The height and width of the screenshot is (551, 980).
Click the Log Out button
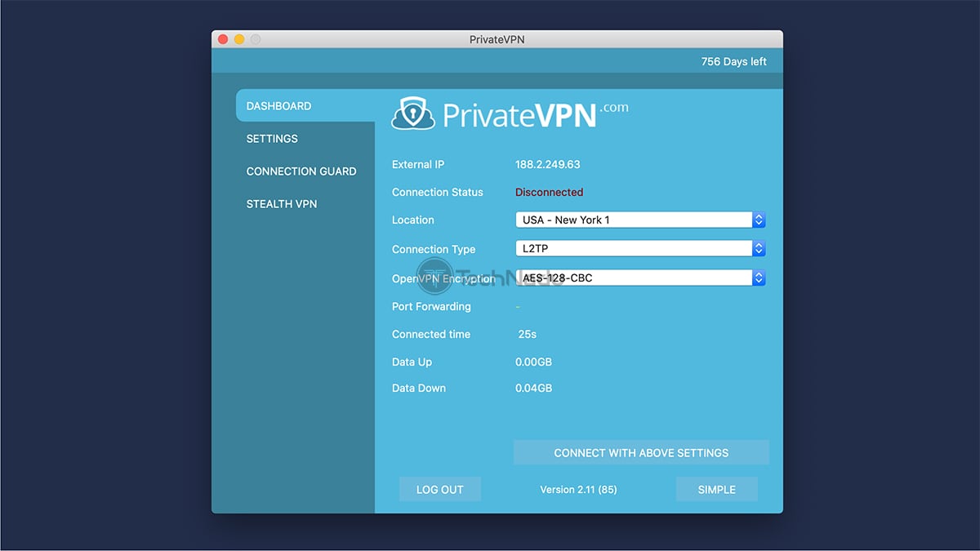point(440,490)
